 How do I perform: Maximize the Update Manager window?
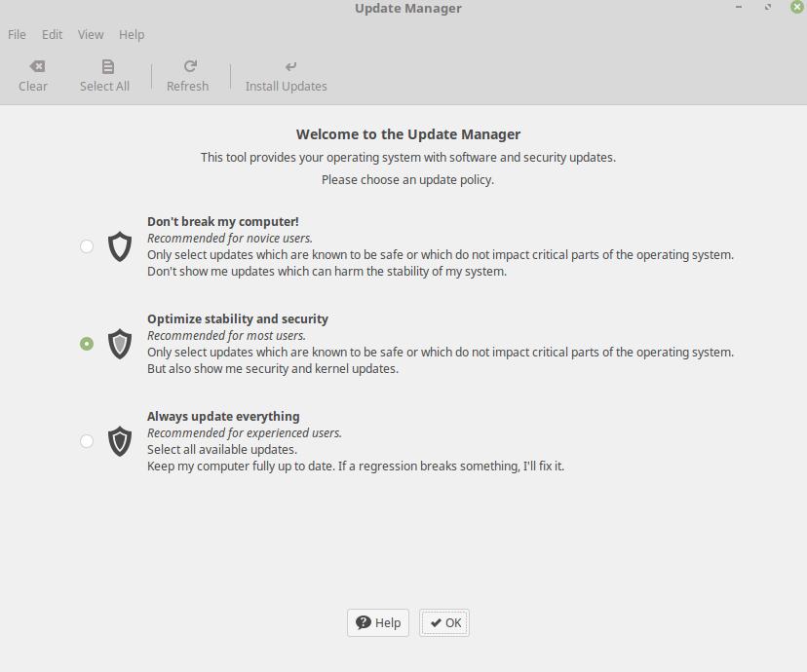coord(768,7)
